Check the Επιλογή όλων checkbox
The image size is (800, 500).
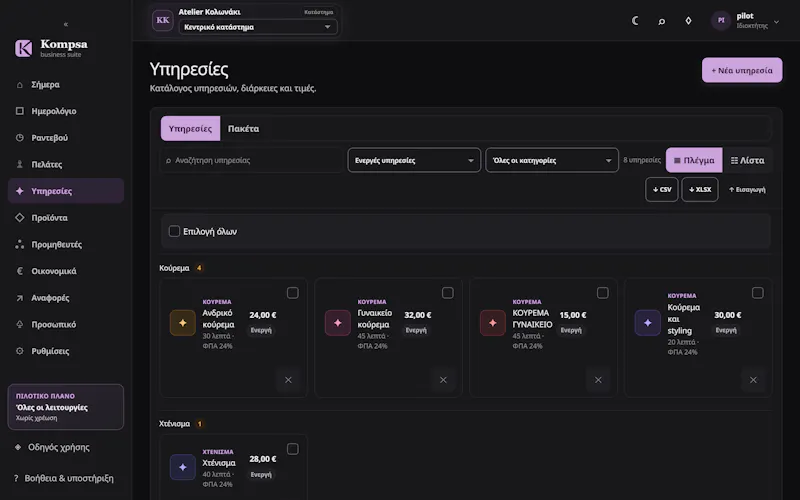pyautogui.click(x=174, y=231)
